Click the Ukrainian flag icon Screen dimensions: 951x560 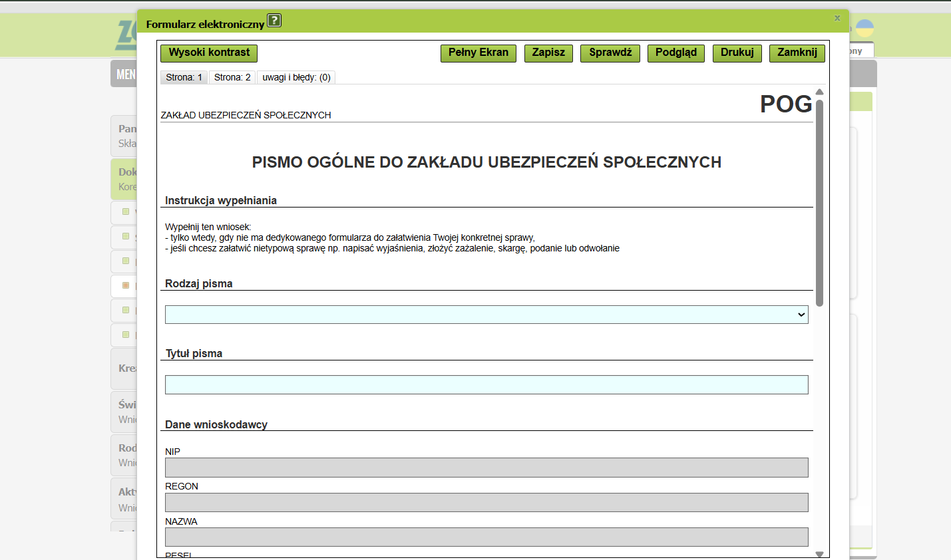pyautogui.click(x=864, y=29)
